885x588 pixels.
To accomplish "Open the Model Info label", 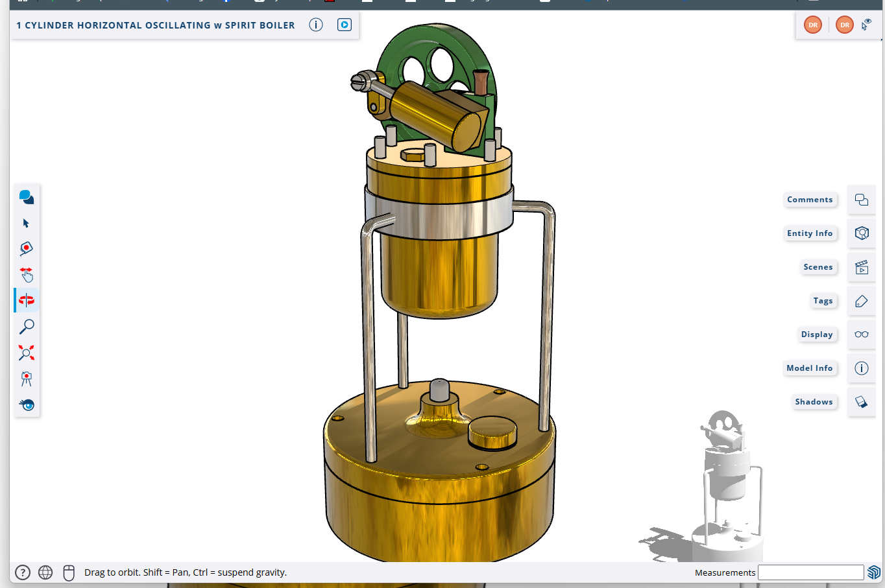I will pos(809,368).
